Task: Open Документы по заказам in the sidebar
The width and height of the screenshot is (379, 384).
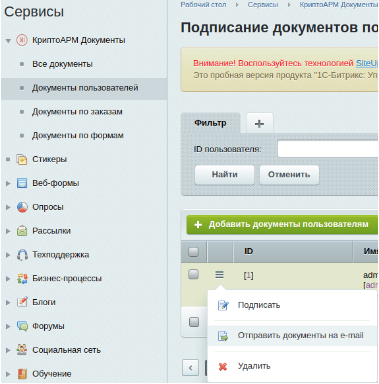Action: [x=77, y=112]
